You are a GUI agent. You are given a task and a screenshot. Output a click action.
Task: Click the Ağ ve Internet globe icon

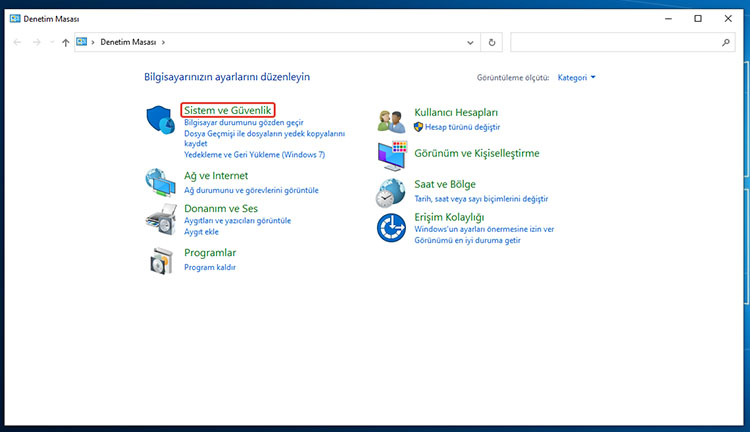160,182
